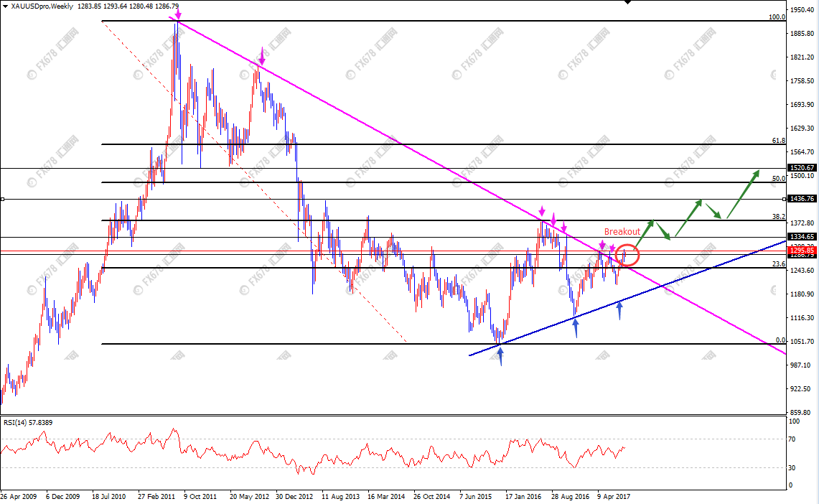Click the RSI scale value 70
819x504 pixels.
792,439
